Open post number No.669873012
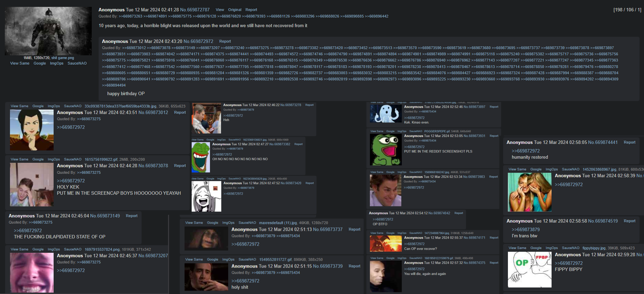 click(153, 112)
